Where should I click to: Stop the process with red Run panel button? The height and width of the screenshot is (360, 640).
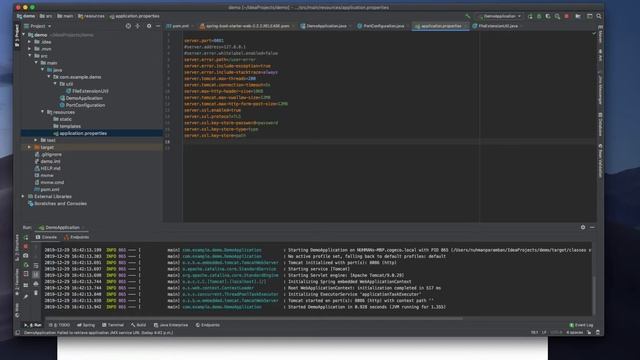pyautogui.click(x=26, y=247)
